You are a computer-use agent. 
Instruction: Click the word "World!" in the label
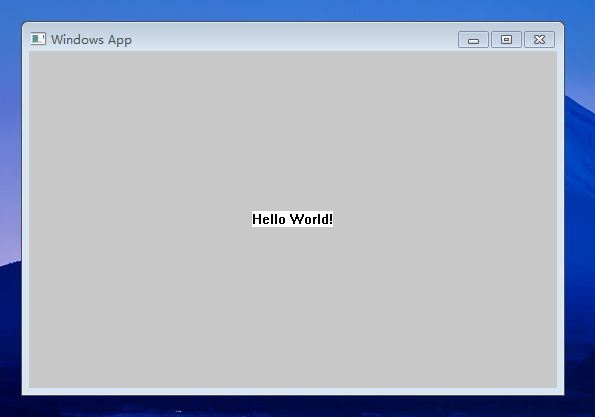coord(311,219)
